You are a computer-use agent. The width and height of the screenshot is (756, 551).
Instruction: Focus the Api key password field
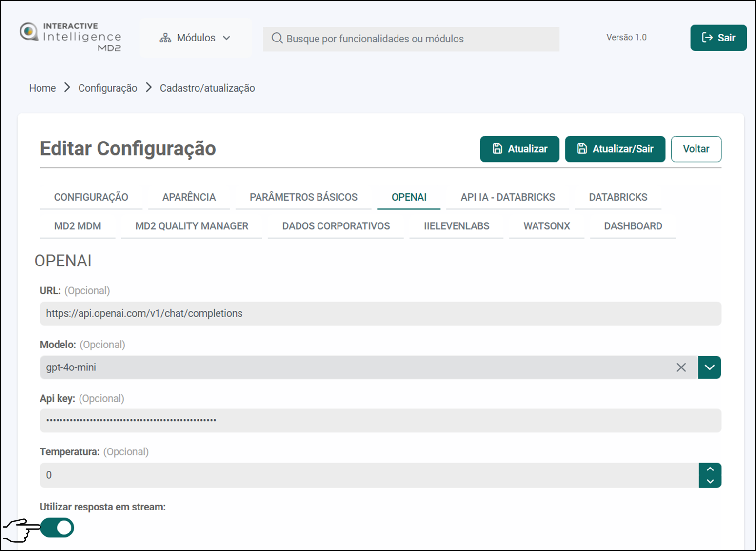(380, 420)
